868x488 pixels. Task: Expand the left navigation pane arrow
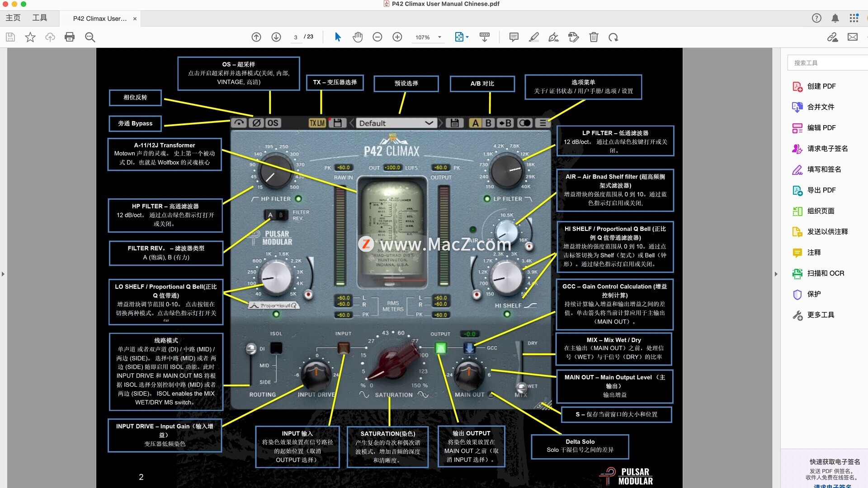3,274
